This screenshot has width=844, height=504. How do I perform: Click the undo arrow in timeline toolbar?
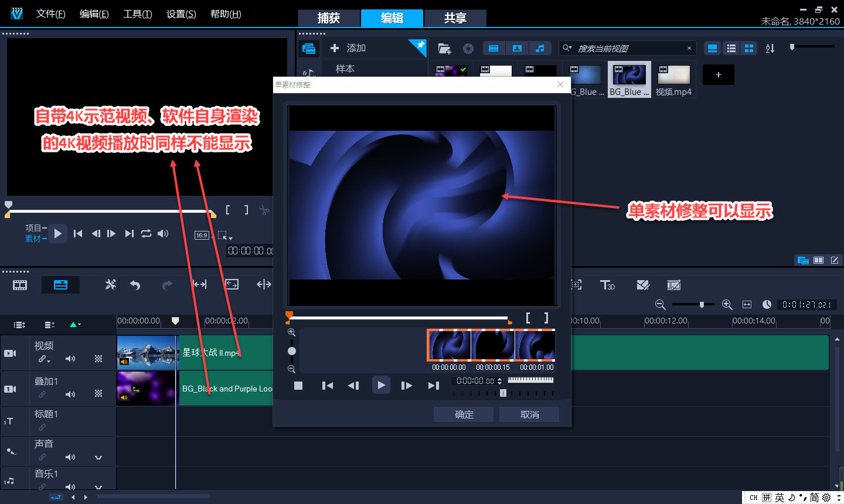point(135,285)
